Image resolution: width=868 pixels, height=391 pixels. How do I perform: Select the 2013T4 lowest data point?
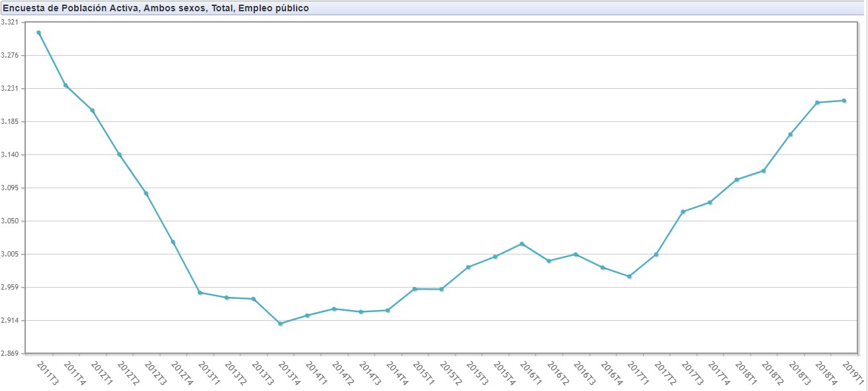tap(281, 323)
